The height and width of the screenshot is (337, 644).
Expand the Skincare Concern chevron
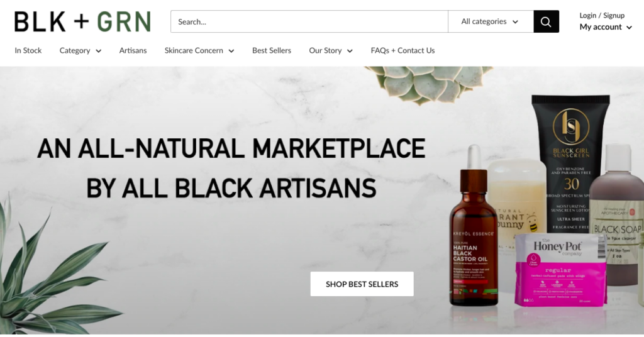click(x=231, y=52)
